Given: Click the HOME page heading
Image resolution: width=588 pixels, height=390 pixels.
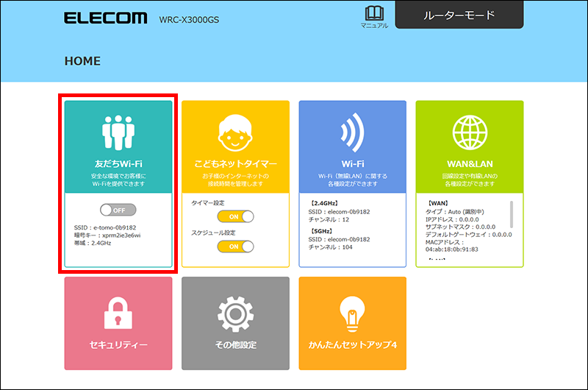Looking at the screenshot, I should pyautogui.click(x=82, y=61).
